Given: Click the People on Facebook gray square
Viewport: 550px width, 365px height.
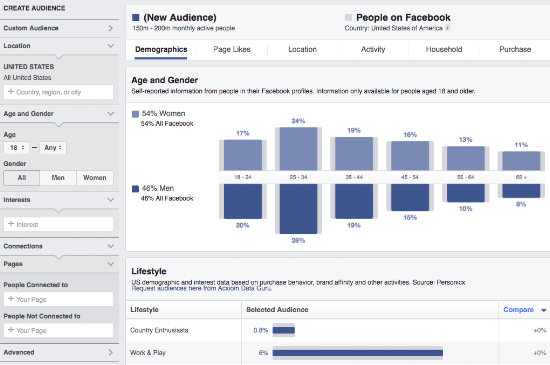Looking at the screenshot, I should (x=348, y=17).
